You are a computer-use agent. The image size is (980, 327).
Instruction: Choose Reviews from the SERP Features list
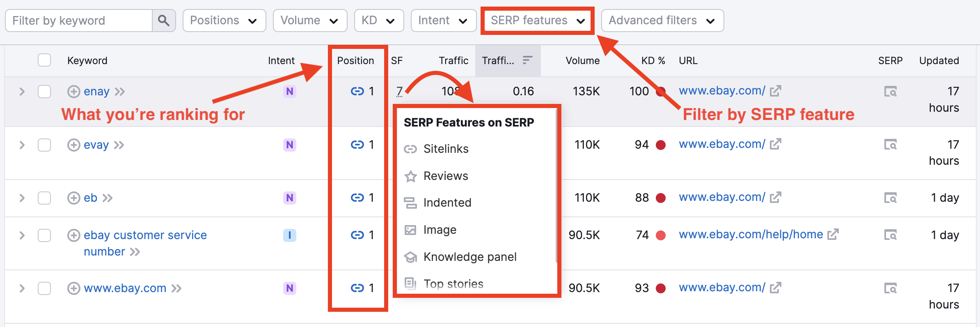(445, 176)
